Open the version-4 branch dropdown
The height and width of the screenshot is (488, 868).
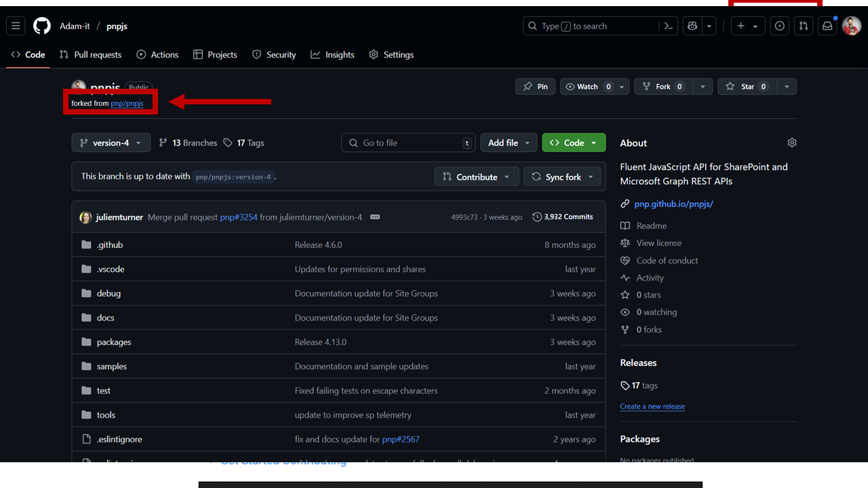[111, 143]
